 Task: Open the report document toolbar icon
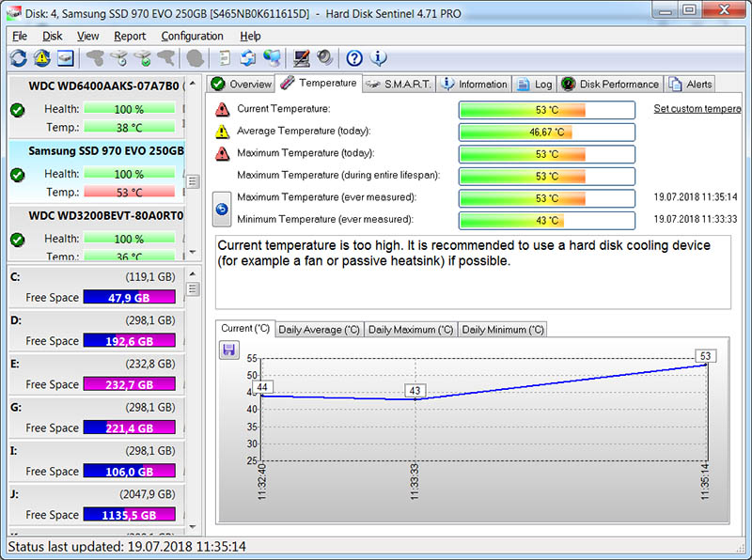(225, 58)
